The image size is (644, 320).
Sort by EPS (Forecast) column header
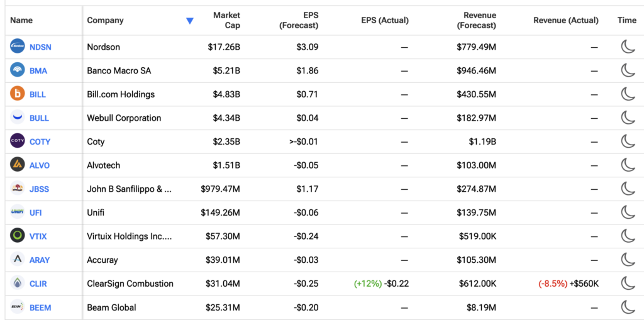(299, 21)
